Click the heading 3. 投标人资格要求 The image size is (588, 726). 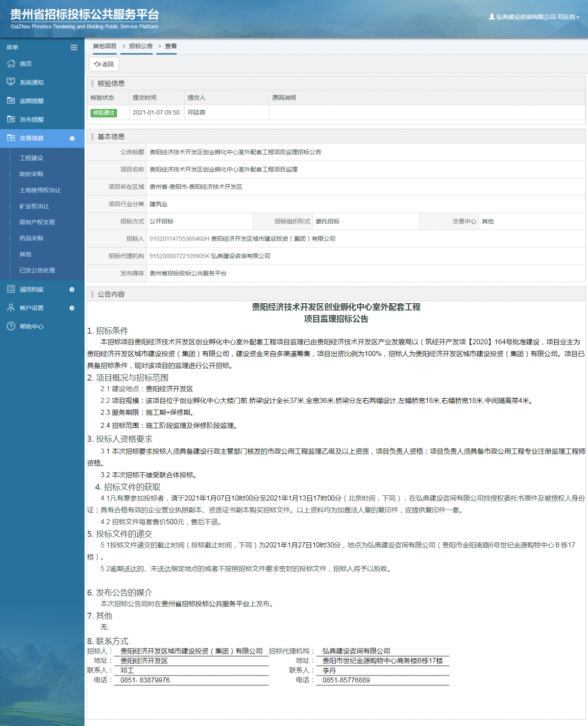(120, 439)
